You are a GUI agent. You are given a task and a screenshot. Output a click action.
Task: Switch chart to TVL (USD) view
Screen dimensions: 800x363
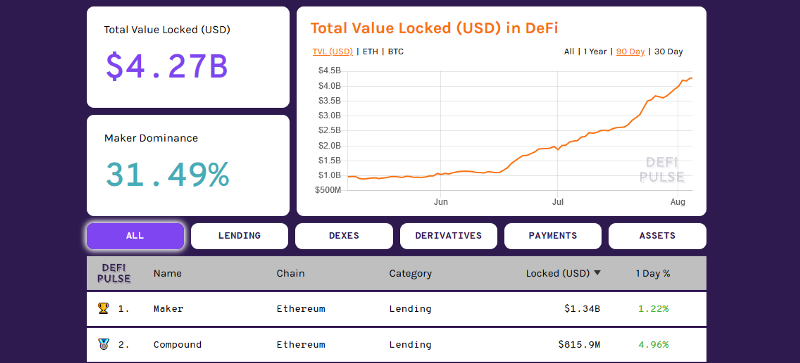click(332, 52)
